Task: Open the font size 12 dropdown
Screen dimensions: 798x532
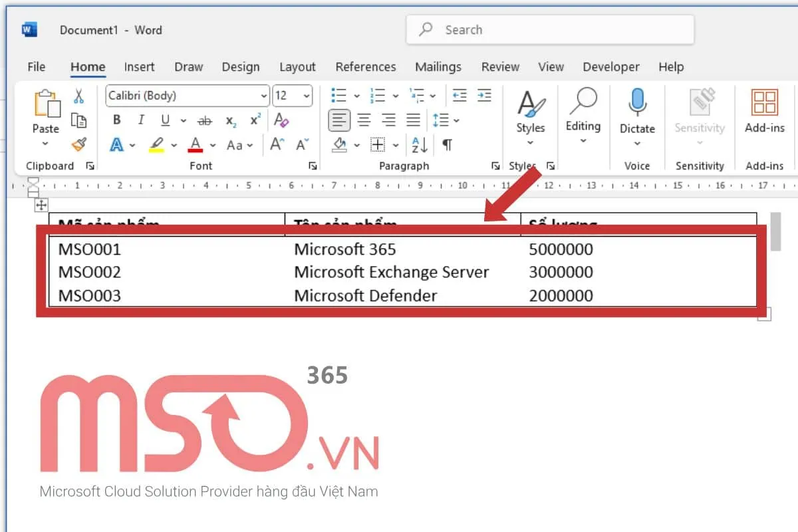Action: tap(306, 96)
